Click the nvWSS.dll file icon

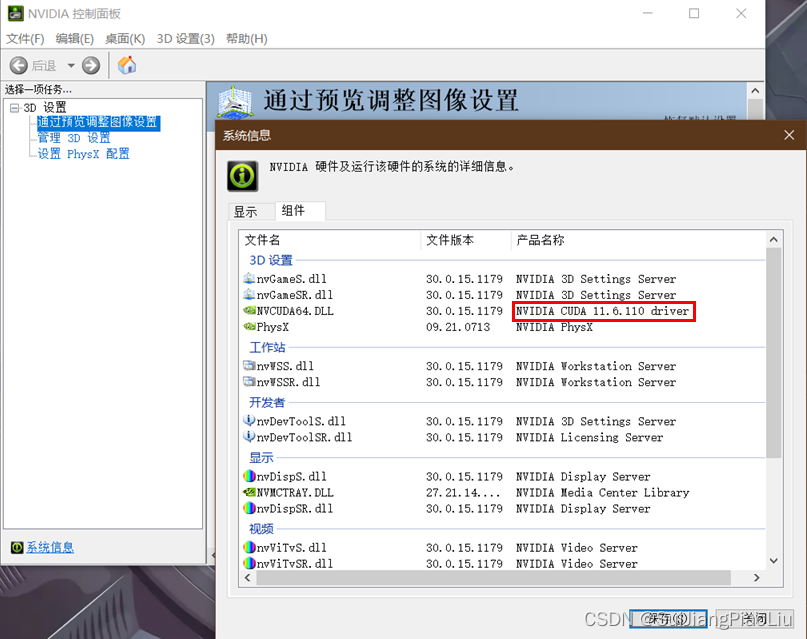coord(249,366)
